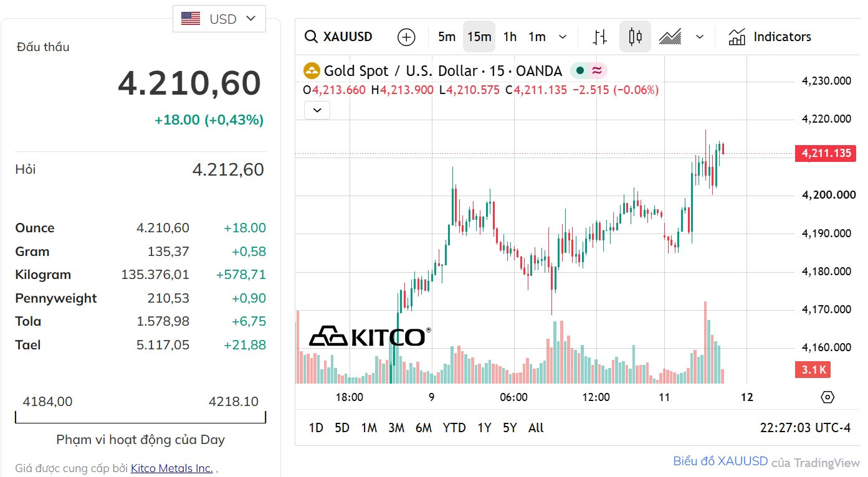868x477 pixels.
Task: Select the Candles chart style icon
Action: tap(635, 37)
